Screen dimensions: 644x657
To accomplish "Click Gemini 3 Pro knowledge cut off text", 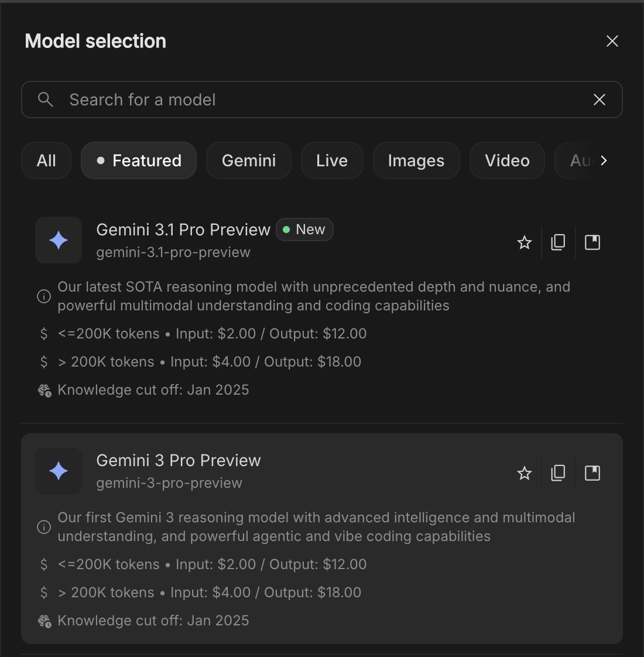I will click(153, 621).
